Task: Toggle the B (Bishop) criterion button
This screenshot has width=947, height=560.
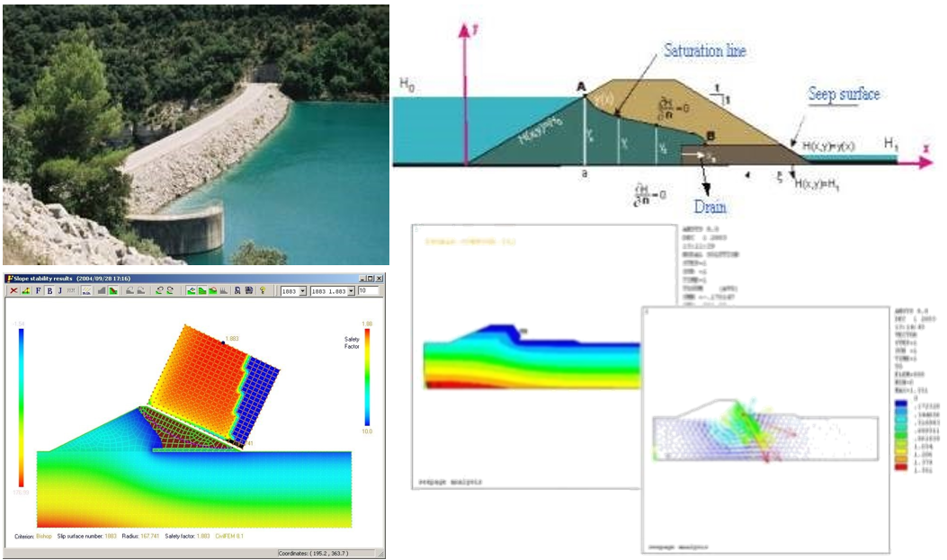Action: point(49,290)
